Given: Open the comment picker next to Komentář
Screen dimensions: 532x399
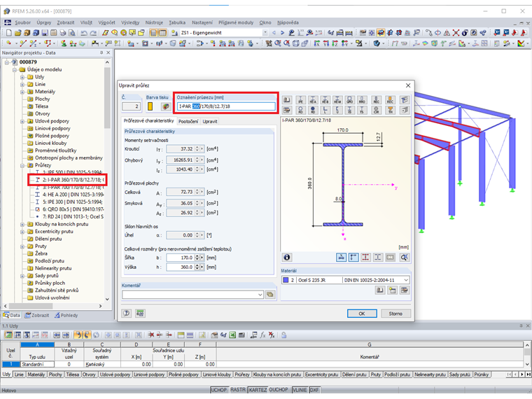Looking at the screenshot, I should point(270,295).
